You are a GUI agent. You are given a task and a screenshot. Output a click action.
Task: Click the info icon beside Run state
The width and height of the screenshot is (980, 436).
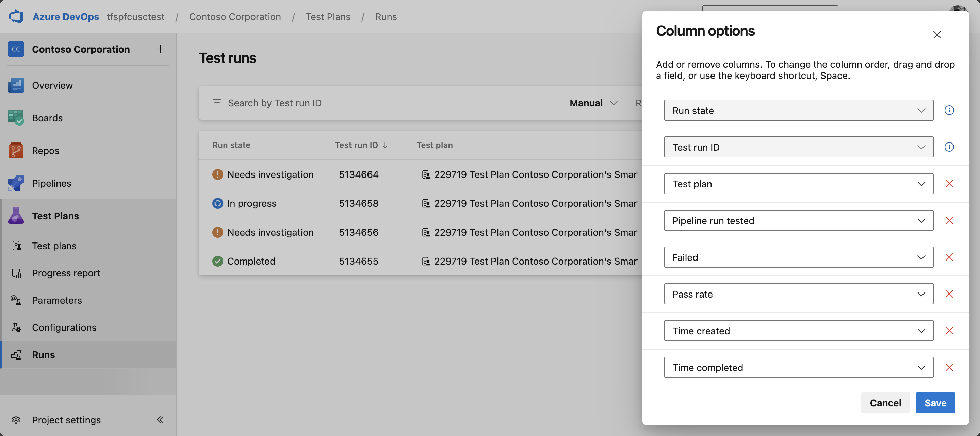[x=949, y=110]
